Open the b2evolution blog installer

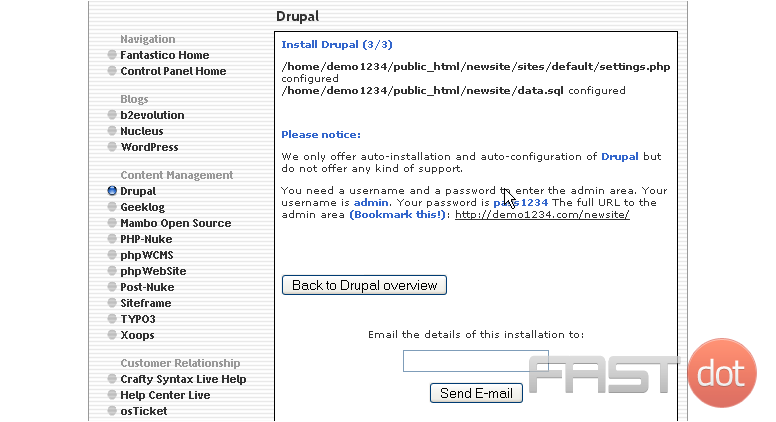152,115
